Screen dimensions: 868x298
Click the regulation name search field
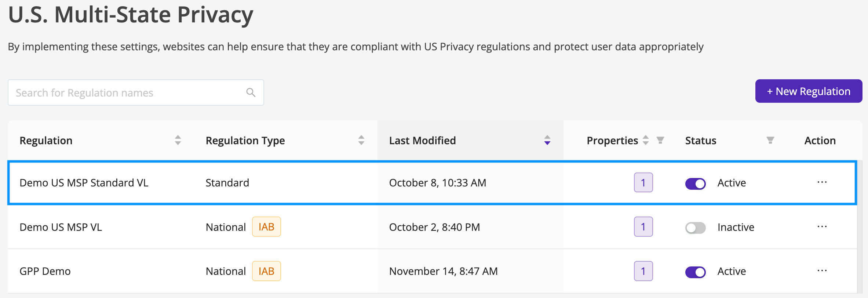(x=125, y=92)
